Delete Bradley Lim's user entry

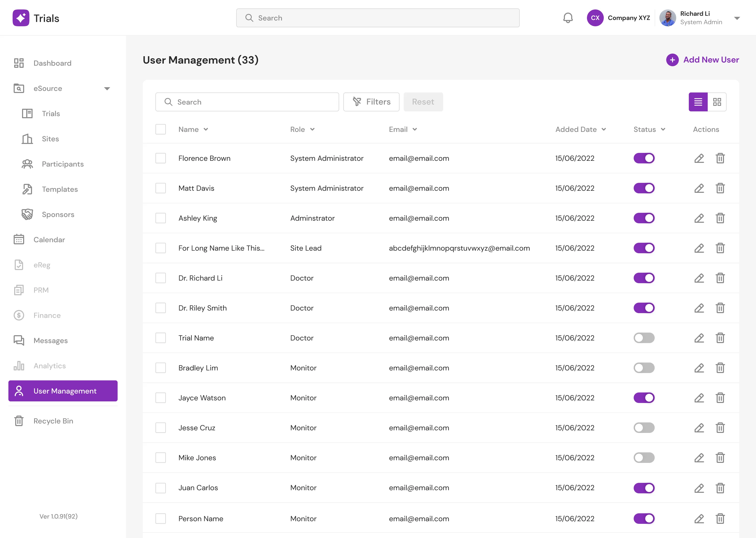(x=720, y=368)
